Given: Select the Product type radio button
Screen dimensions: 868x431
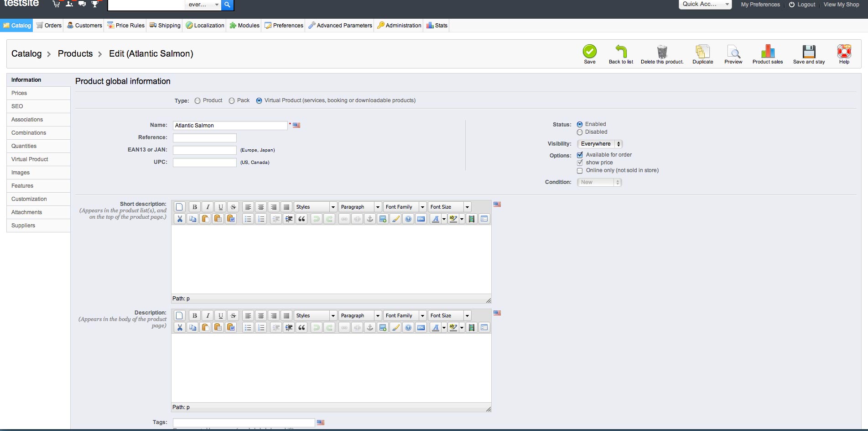Looking at the screenshot, I should (198, 101).
